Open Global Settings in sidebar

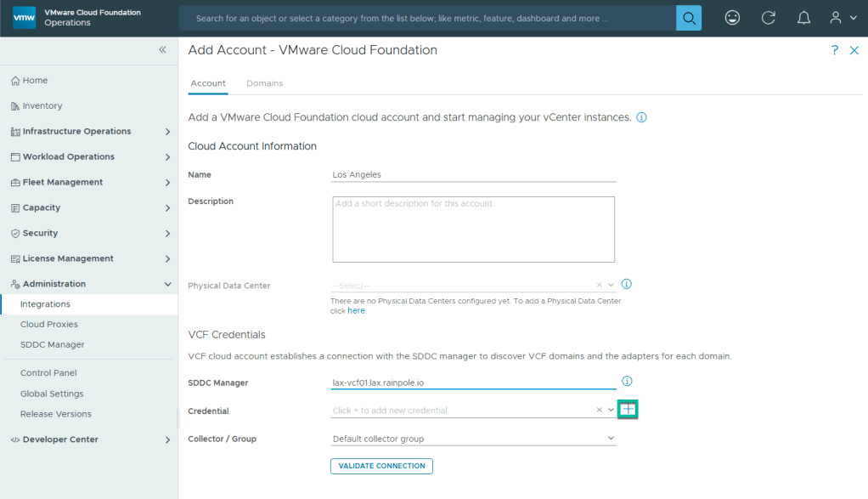52,394
